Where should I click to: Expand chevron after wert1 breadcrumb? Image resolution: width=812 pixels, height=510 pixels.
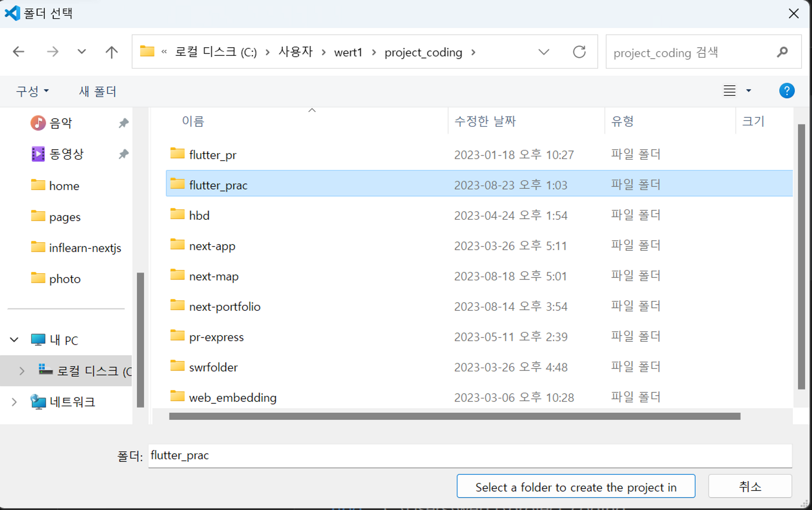tap(374, 52)
